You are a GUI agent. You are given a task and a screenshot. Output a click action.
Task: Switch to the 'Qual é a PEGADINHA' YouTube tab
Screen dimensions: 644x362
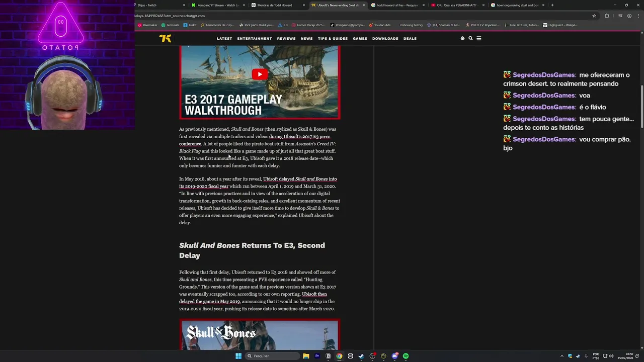(x=456, y=5)
